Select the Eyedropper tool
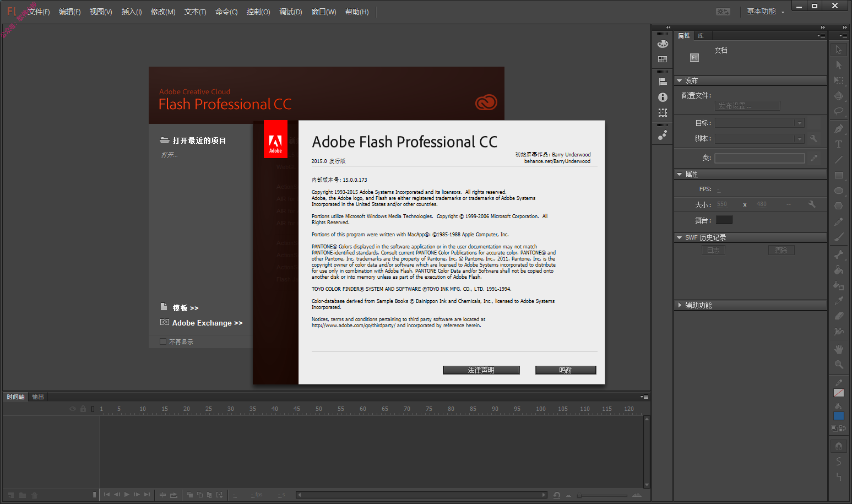The image size is (852, 504). [838, 301]
